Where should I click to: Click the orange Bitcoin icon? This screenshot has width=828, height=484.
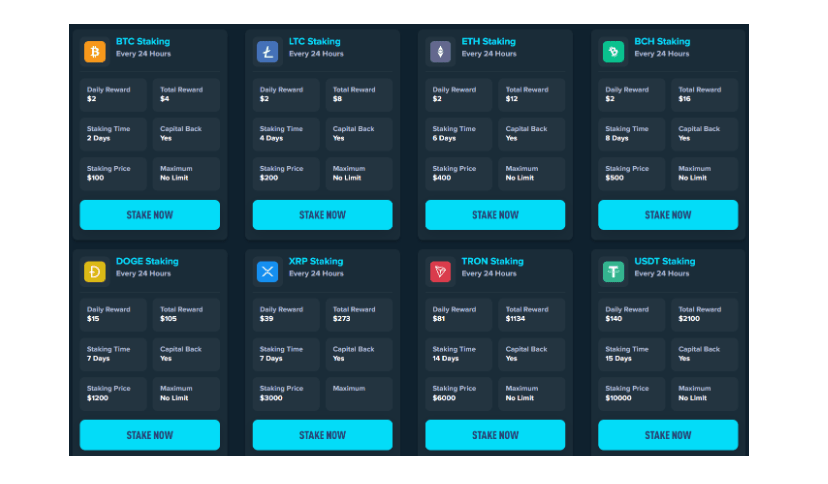pos(95,52)
